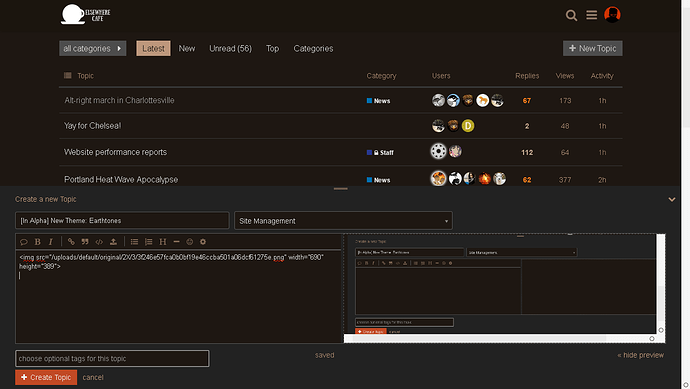Click the optional tags input field
Viewport: 690px width, 389px height.
[112, 359]
